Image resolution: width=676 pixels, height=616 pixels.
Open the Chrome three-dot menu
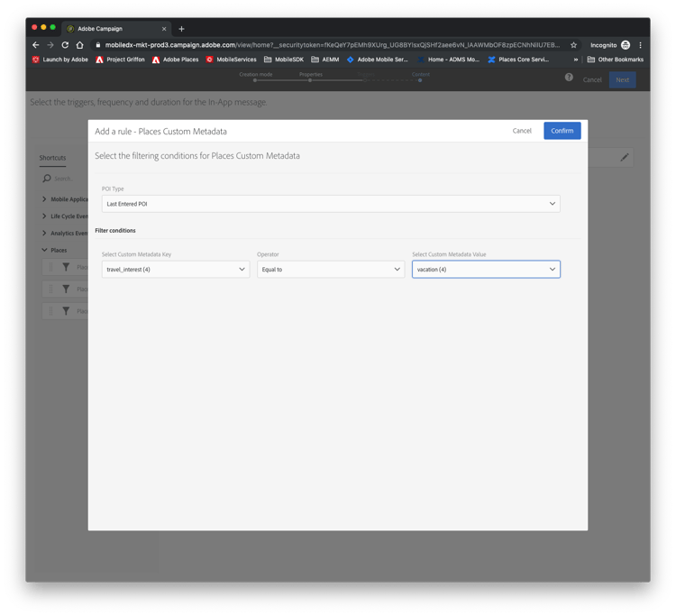[640, 45]
